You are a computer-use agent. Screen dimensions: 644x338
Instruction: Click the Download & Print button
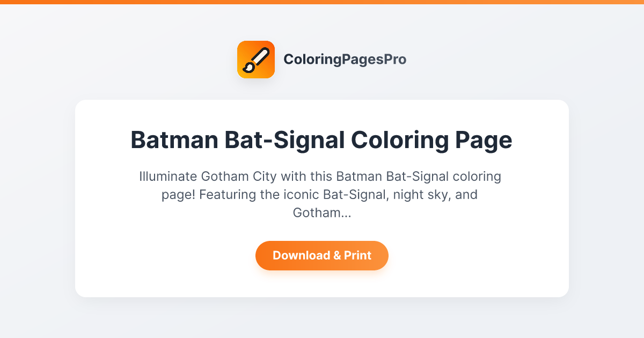click(x=321, y=255)
